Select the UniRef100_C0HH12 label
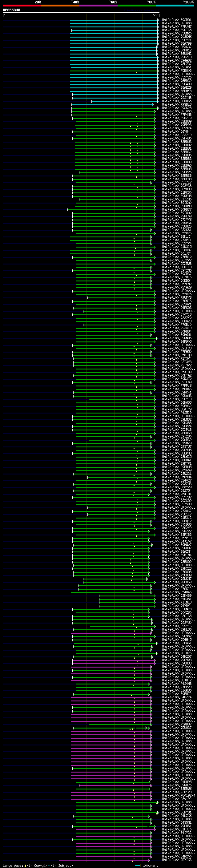This screenshot has width=197, height=868. pos(177,50)
